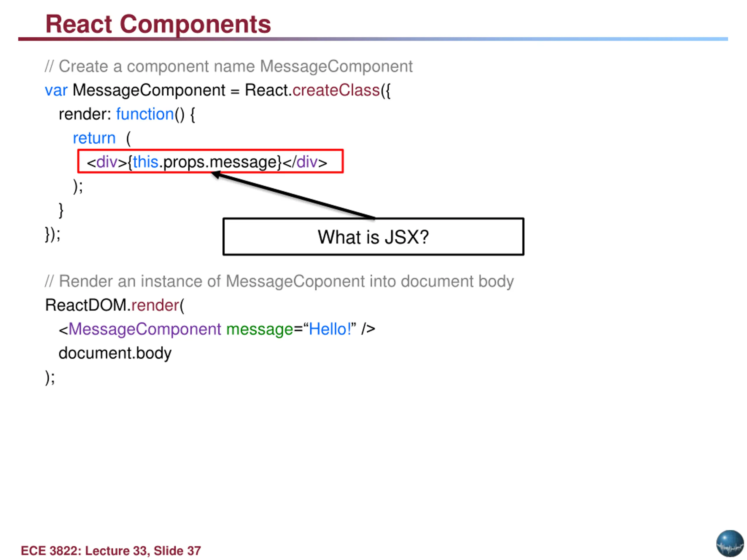Screen dimensions: 747x560
Task: Click 'document.body' line
Action: pos(115,353)
